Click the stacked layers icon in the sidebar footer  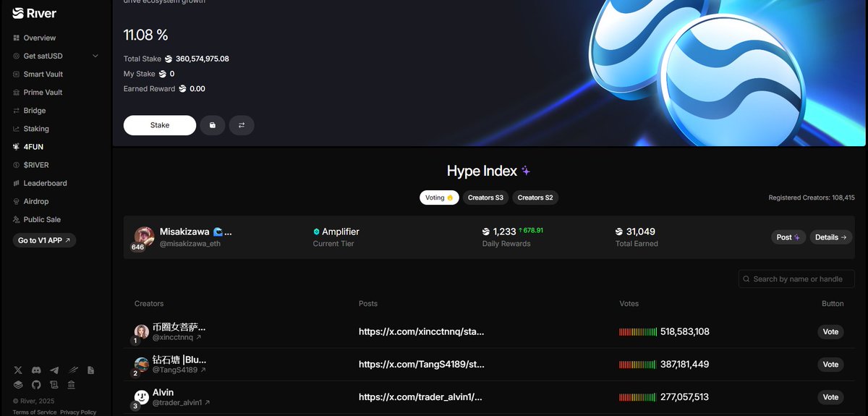tap(18, 384)
